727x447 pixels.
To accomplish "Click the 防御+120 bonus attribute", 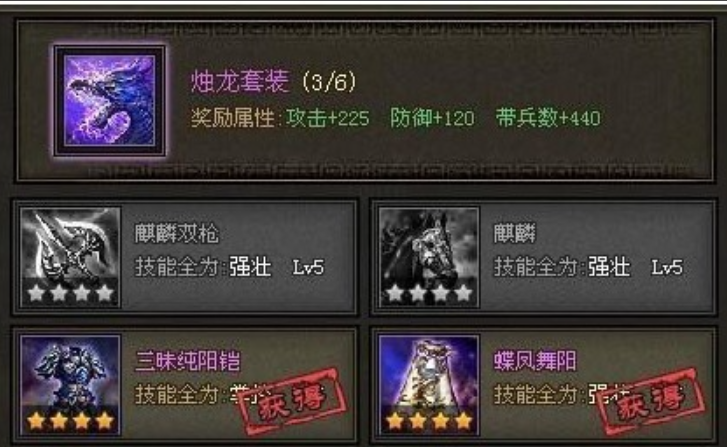I will (433, 118).
